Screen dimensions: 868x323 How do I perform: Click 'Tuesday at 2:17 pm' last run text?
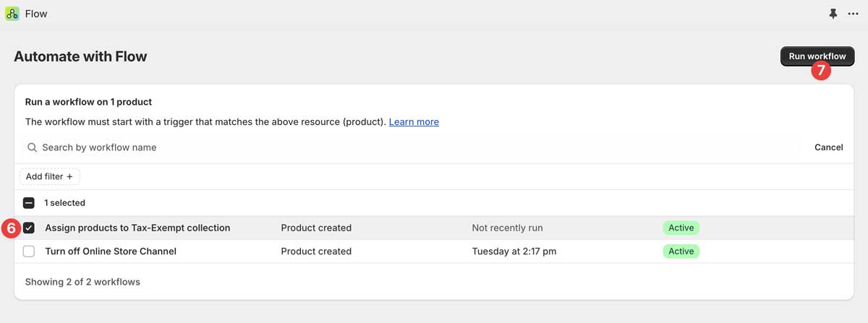(x=514, y=251)
